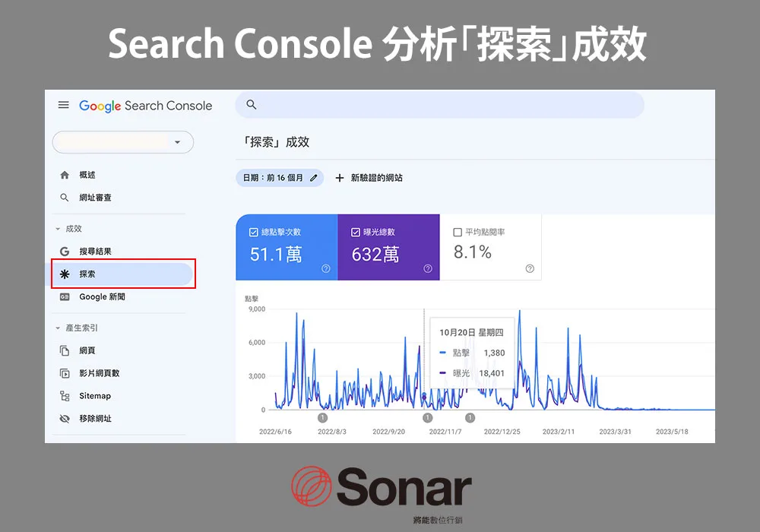Click the 「探索」成效 page heading

275,142
